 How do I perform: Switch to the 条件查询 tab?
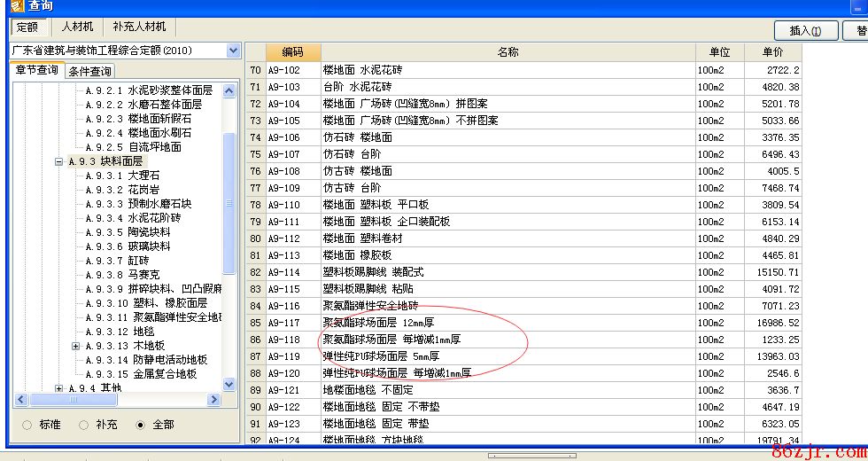pyautogui.click(x=89, y=71)
